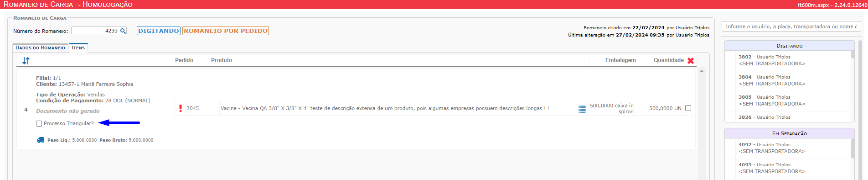The width and height of the screenshot is (868, 180).
Task: Click the ROMANEIO POR PEDIDO button
Action: [x=226, y=31]
